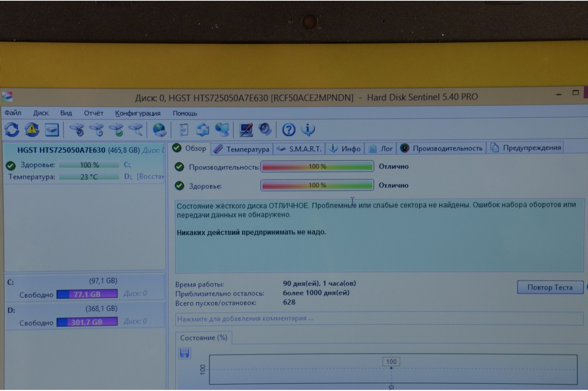The image size is (588, 391).
Task: Click the globe with disk toolbar icon
Action: 159,130
